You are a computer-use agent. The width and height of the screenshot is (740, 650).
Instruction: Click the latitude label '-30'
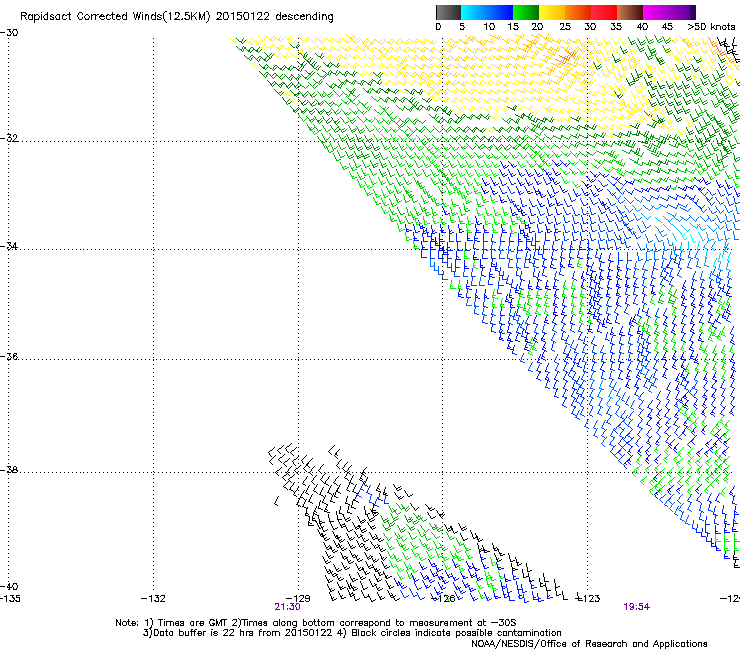click(x=9, y=32)
